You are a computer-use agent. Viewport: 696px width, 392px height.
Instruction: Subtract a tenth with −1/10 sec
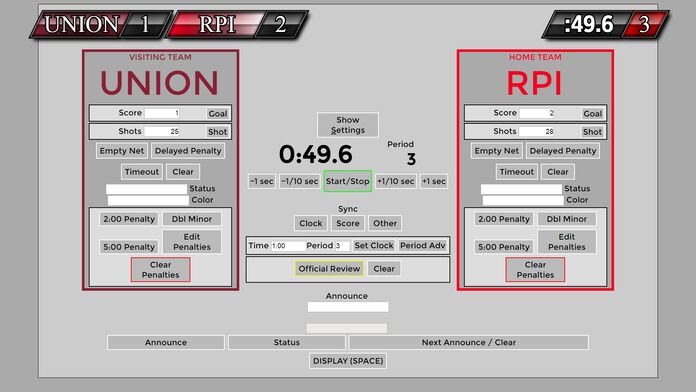[300, 182]
